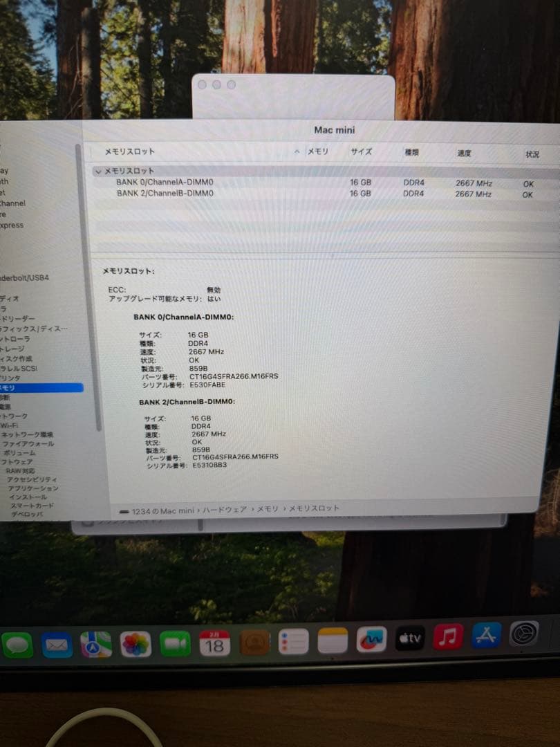Open System Settings gear icon
This screenshot has width=560, height=747.
(524, 634)
